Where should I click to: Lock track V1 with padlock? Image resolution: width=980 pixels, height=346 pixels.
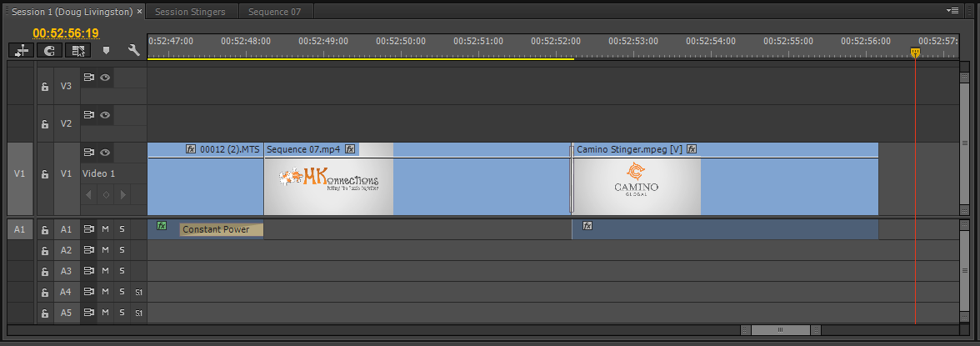tap(45, 174)
